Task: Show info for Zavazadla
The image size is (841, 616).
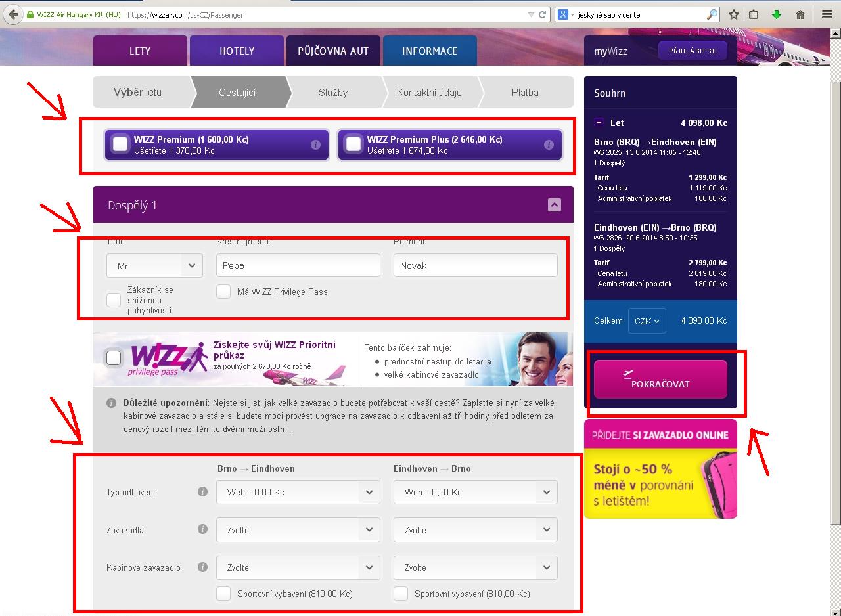Action: [202, 529]
